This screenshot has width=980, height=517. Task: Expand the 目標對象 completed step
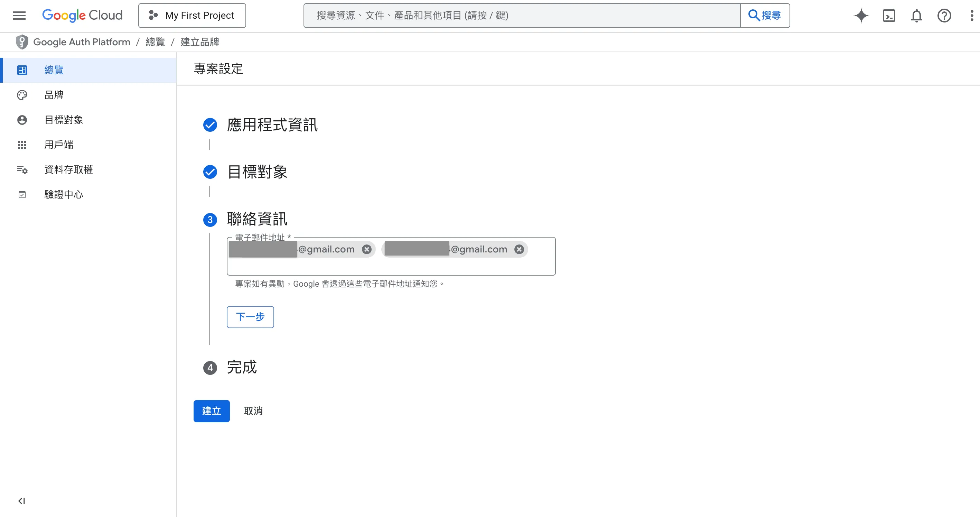pos(257,172)
